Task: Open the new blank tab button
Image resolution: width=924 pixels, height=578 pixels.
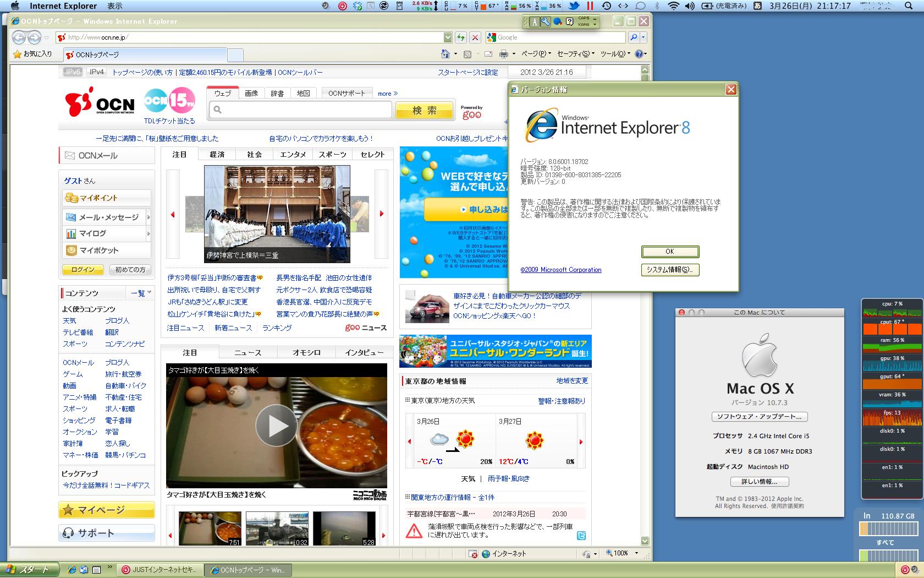Action: (x=235, y=54)
